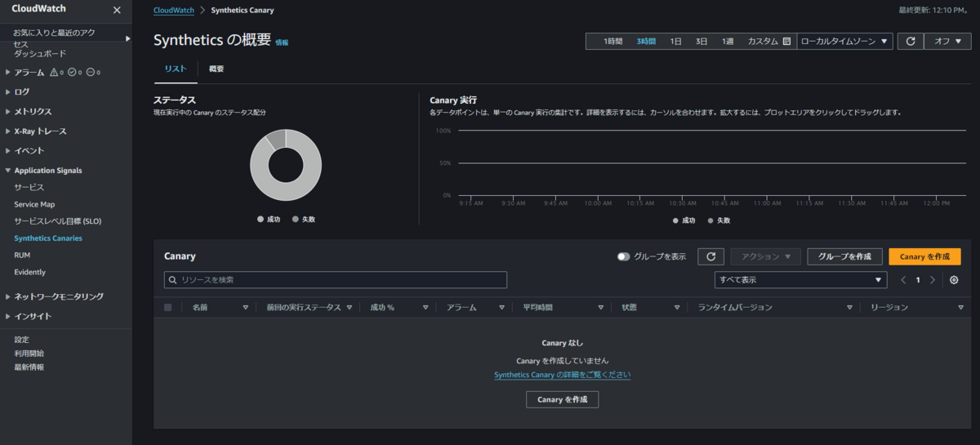
Task: Expand the イベント sidebar section
Action: (7, 151)
